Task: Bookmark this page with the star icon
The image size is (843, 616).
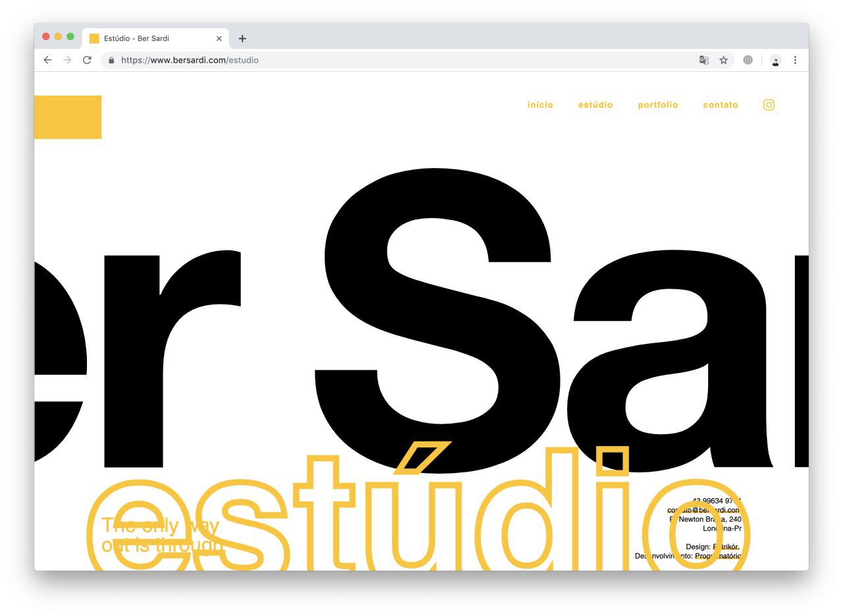Action: (x=724, y=60)
